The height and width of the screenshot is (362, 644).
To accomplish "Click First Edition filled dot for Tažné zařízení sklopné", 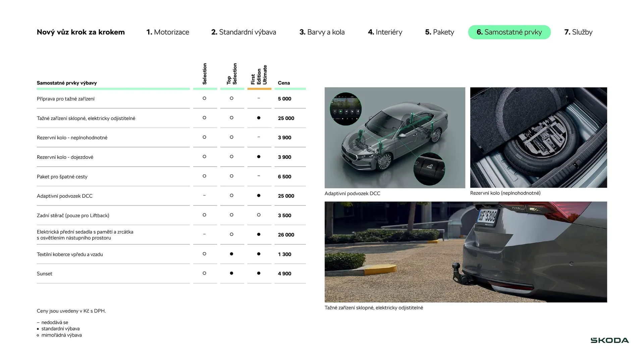I will coord(259,118).
